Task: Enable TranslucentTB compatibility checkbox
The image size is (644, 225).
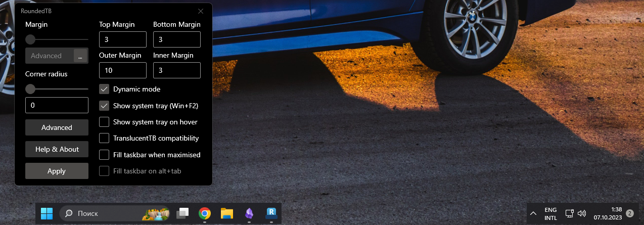Action: click(x=104, y=138)
